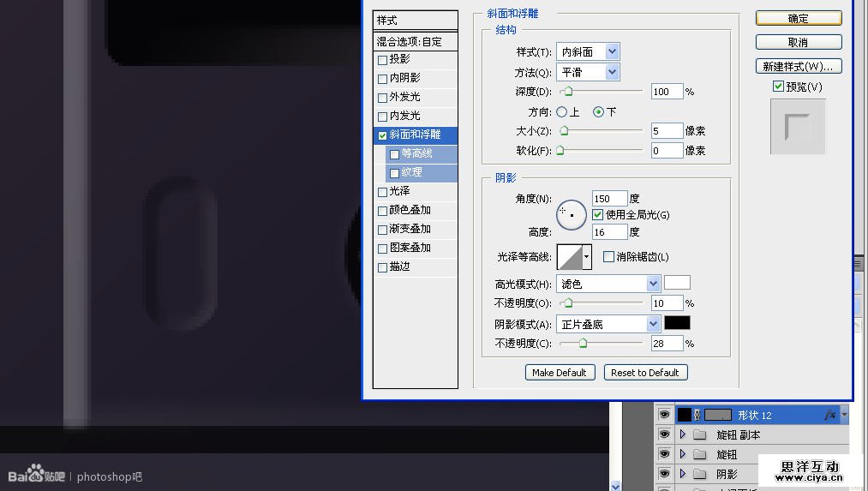Image resolution: width=868 pixels, height=491 pixels.
Task: Select 描边 in the styles list
Action: coord(399,266)
